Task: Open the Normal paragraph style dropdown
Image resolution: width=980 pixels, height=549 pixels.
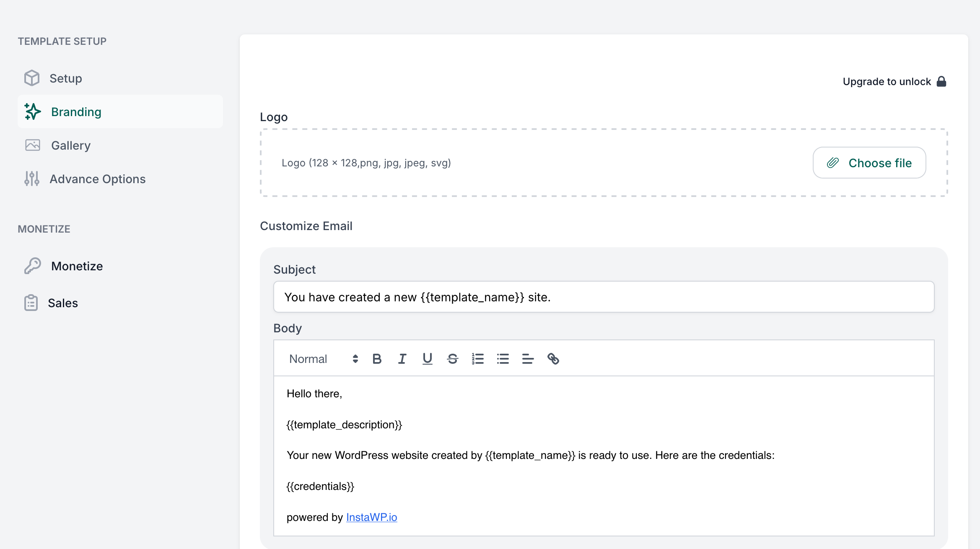Action: coord(308,359)
